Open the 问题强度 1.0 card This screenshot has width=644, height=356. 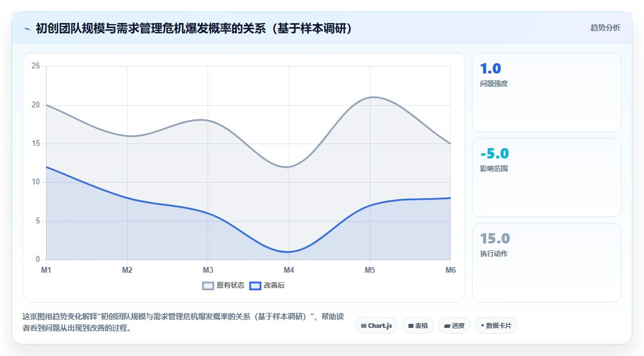547,92
